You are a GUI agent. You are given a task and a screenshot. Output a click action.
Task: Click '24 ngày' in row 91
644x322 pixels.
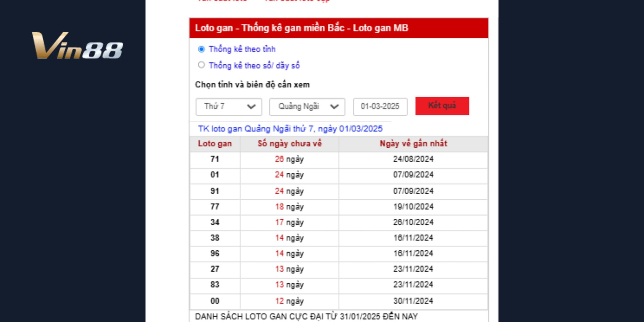(290, 191)
